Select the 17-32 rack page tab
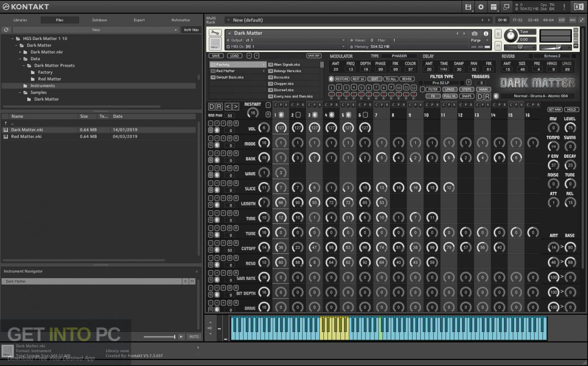Viewport: 588px width, 366px height. (x=517, y=20)
